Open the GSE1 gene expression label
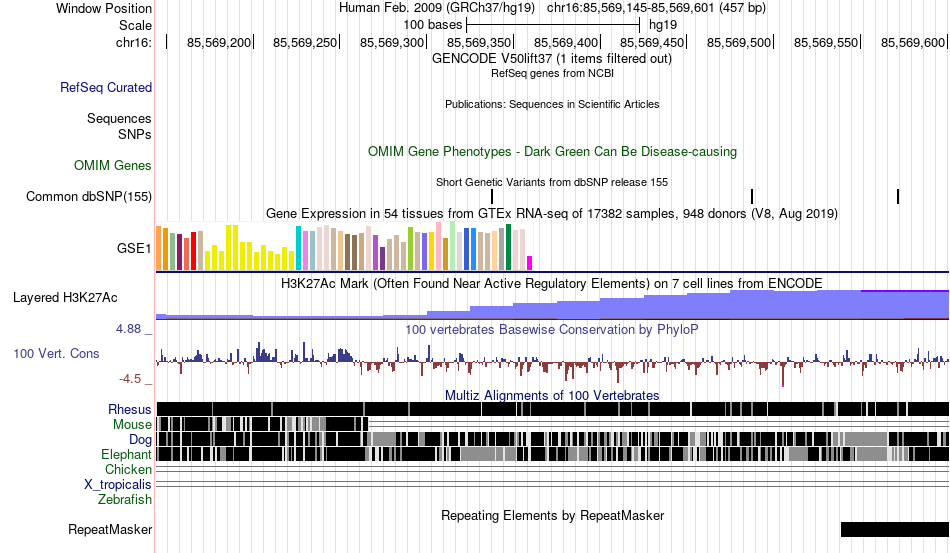The width and height of the screenshot is (950, 553). (x=134, y=248)
